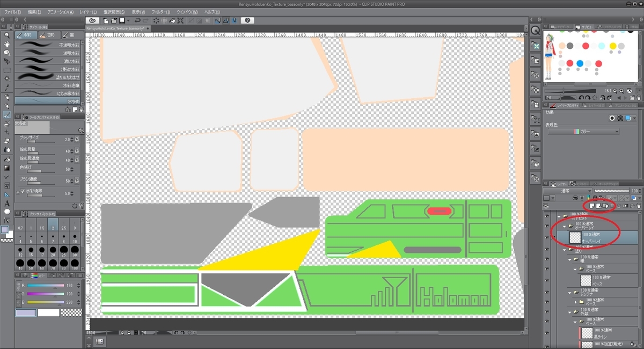Click zoom in in sub view panel
The height and width of the screenshot is (349, 644).
pyautogui.click(x=621, y=91)
